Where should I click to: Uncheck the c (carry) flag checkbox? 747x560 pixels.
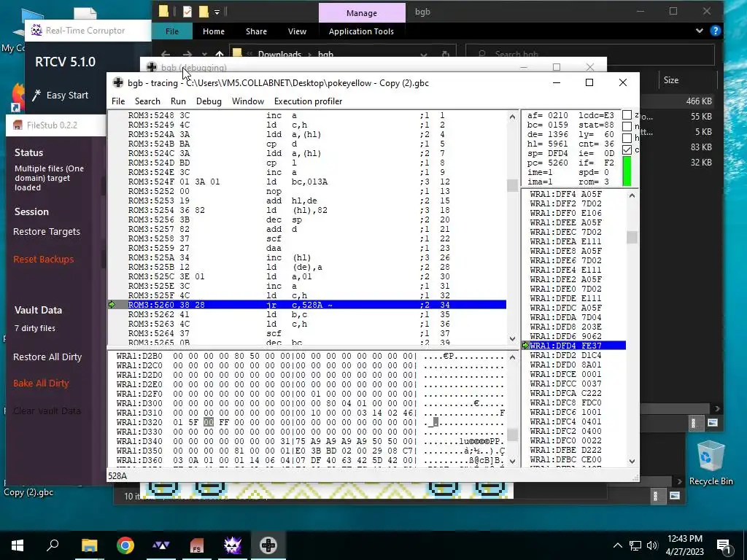(x=627, y=149)
